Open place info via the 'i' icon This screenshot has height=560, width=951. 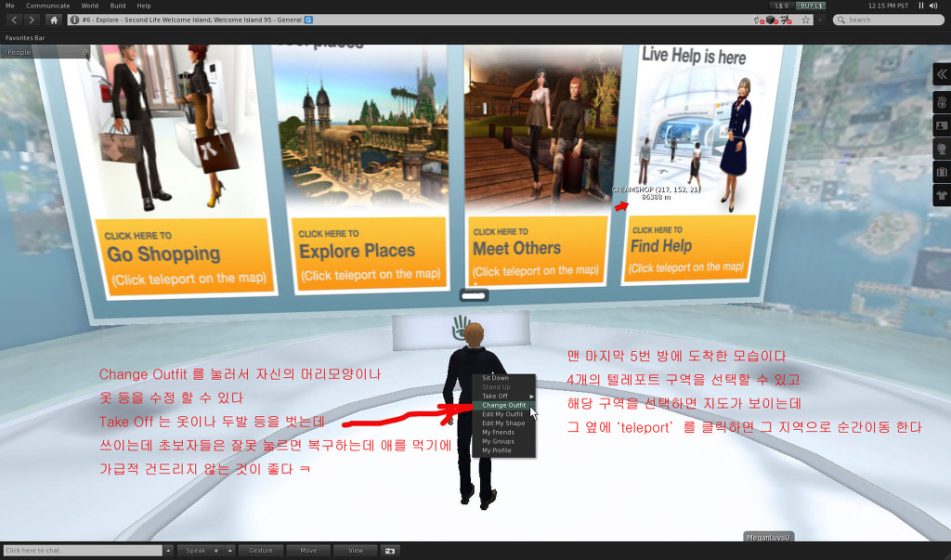(x=74, y=20)
